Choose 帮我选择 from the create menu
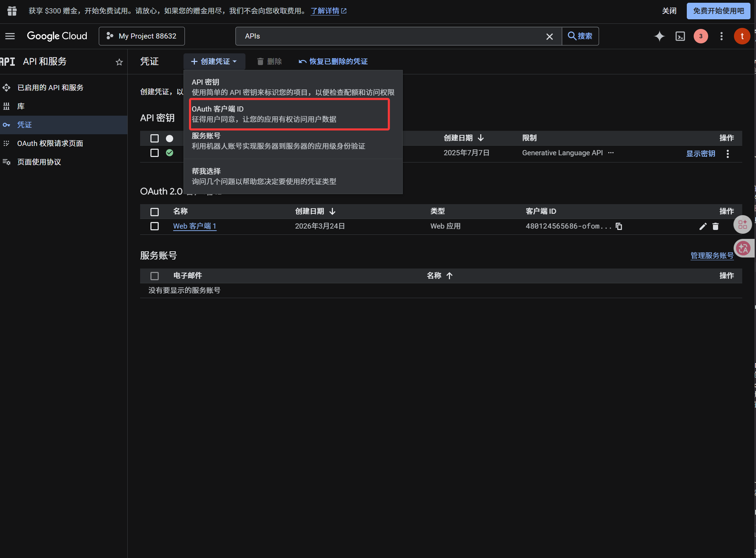The width and height of the screenshot is (756, 558). (293, 177)
